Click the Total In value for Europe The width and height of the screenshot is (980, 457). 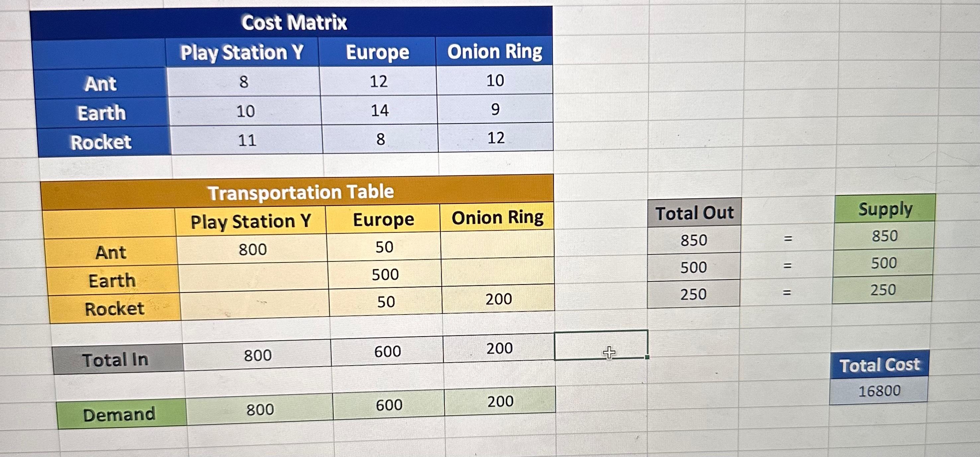pos(387,351)
